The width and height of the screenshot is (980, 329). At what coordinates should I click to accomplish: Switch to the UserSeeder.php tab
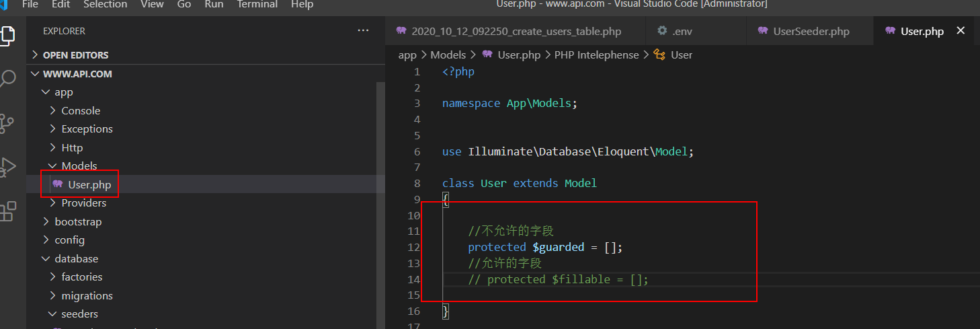[x=809, y=31]
